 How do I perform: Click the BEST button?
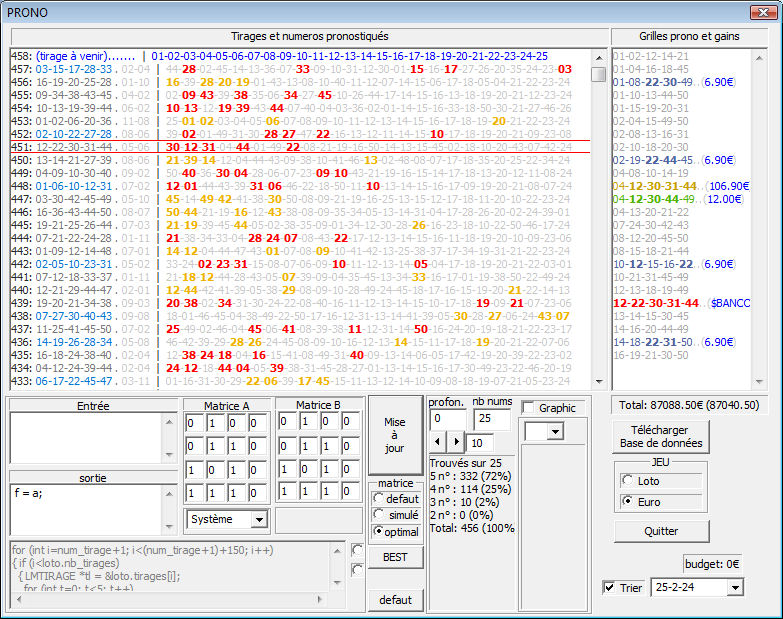pos(395,557)
